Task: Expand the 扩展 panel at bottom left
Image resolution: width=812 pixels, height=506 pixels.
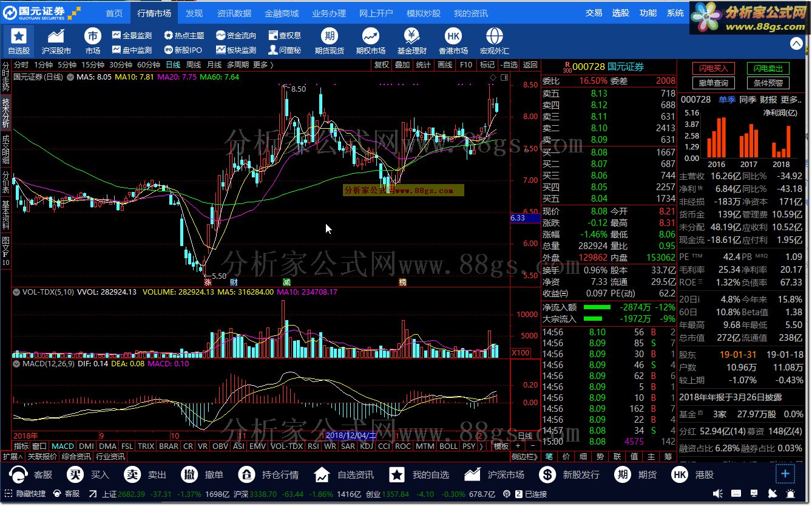Action: click(x=12, y=456)
